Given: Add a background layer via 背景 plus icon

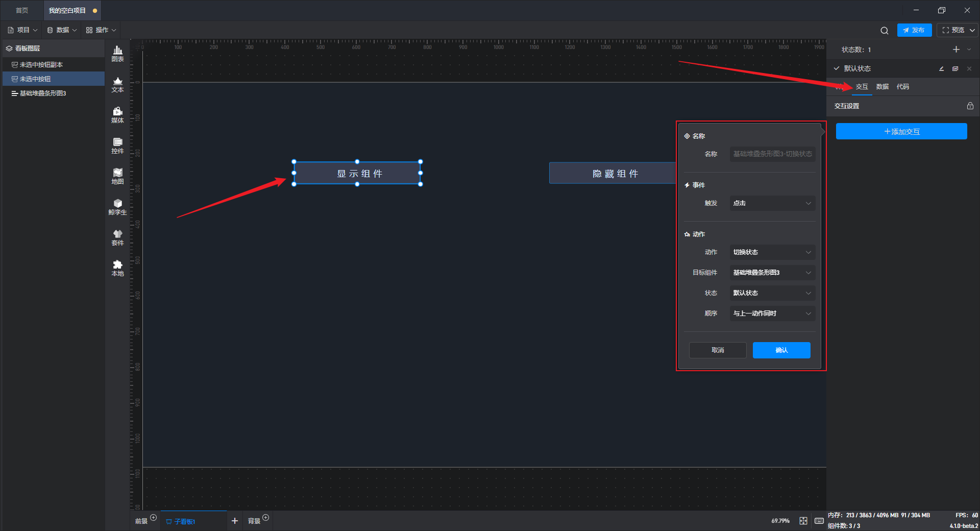Looking at the screenshot, I should pyautogui.click(x=265, y=518).
